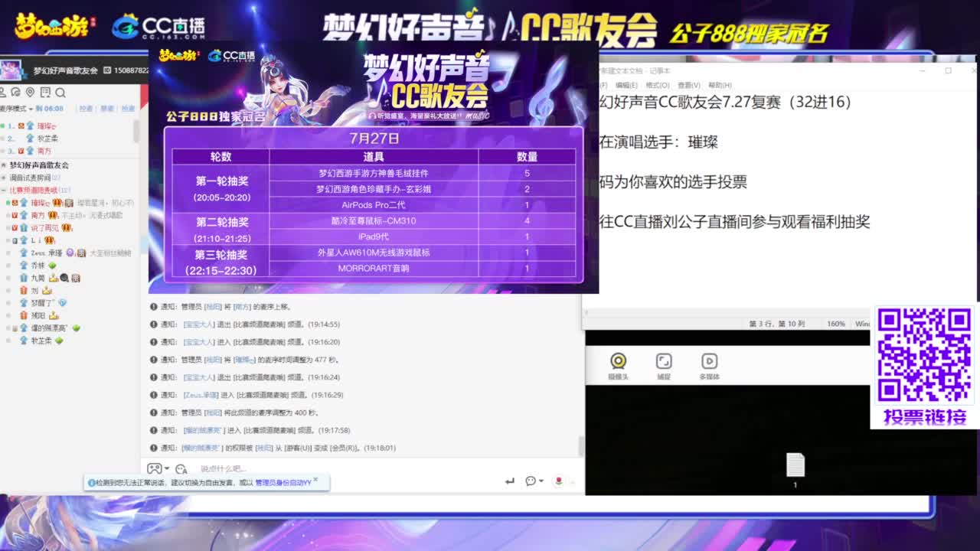Click the 抢麦 button

point(128,109)
